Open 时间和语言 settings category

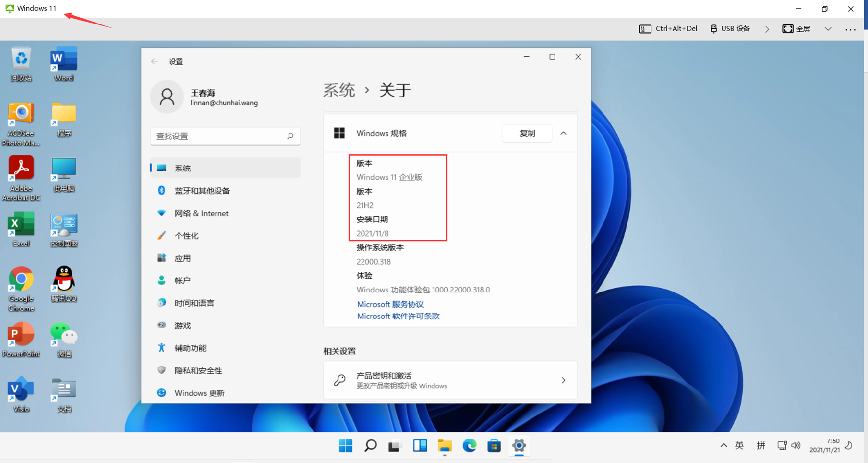[225, 303]
